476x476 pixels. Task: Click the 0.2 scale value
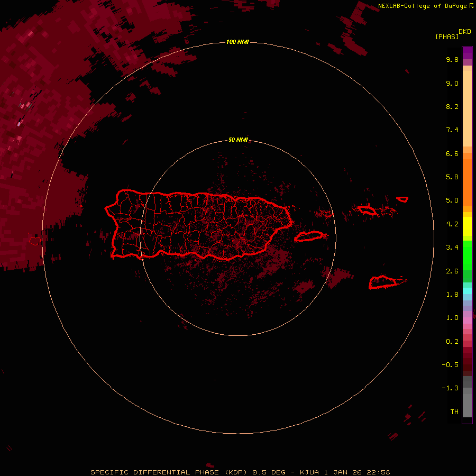point(452,342)
